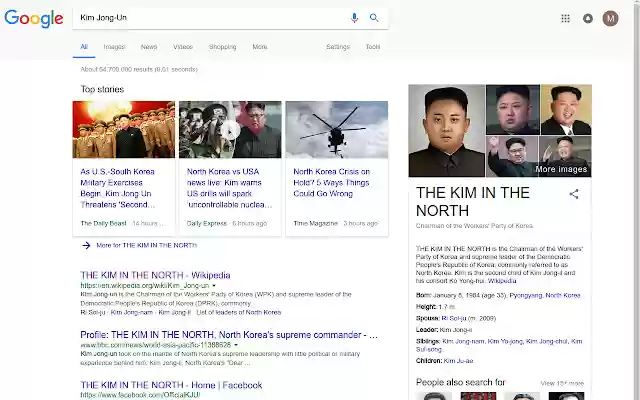Open the As U.S.-South Korea Military Exercises story
640x400 pixels.
coord(118,188)
